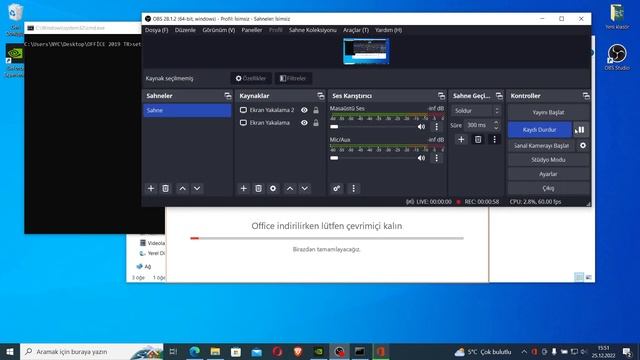This screenshot has width=640, height=360.
Task: Open source properties gear in Kaynaklar panel
Action: [x=273, y=189]
